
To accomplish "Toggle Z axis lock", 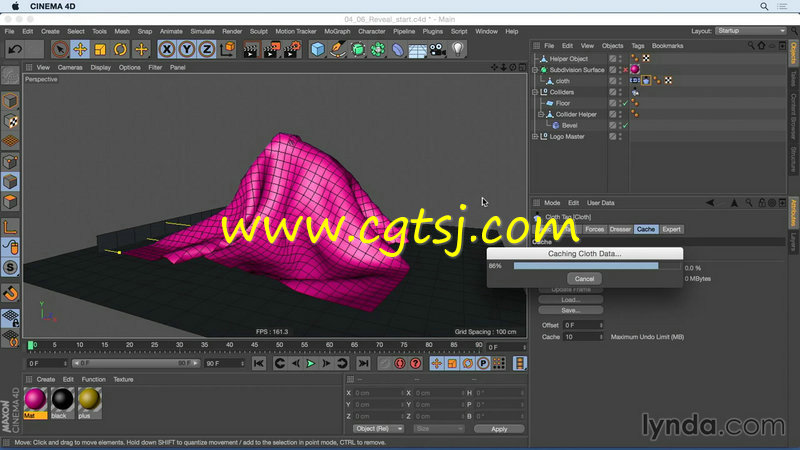I will click(207, 49).
